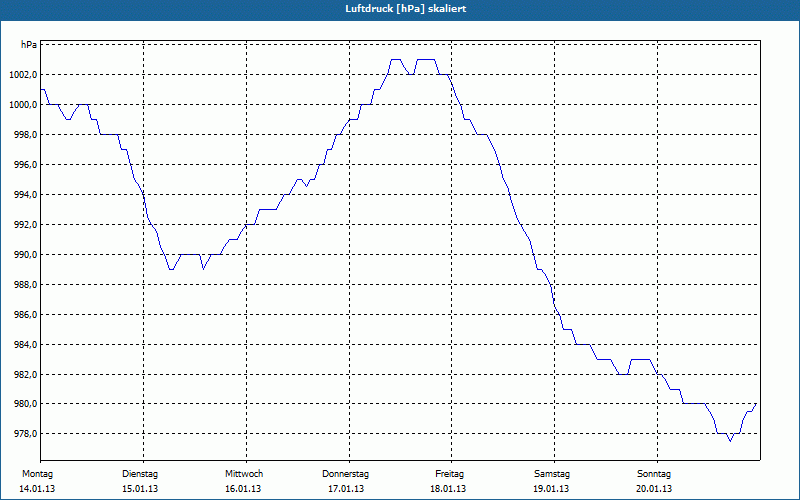Click the Mittwoch day label
This screenshot has height=500, width=800.
tap(244, 474)
